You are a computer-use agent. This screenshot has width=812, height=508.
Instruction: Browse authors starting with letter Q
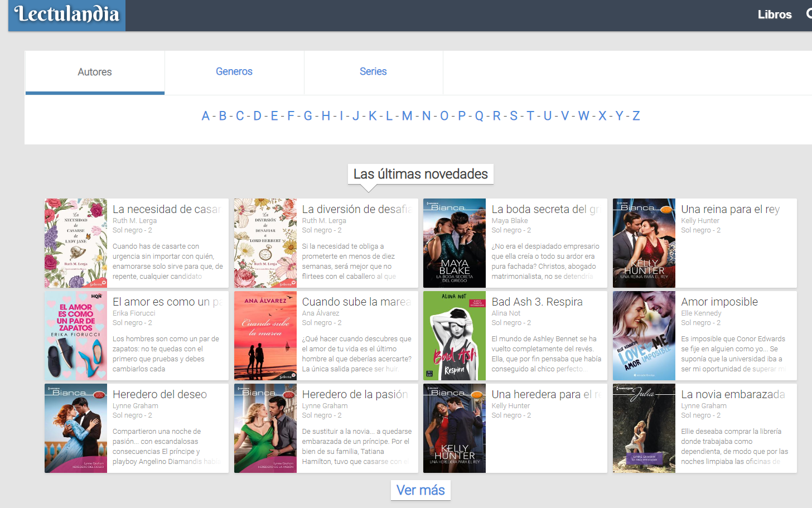(x=479, y=116)
